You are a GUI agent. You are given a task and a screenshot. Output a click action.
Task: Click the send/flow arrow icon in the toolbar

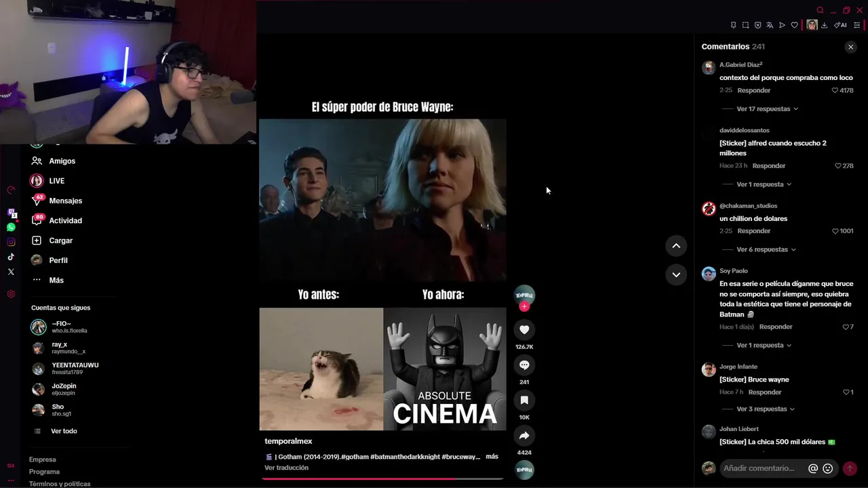(782, 25)
